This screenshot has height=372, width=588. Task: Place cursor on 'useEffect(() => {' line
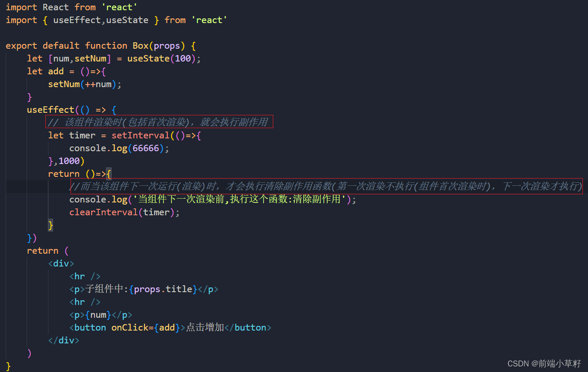pos(71,110)
